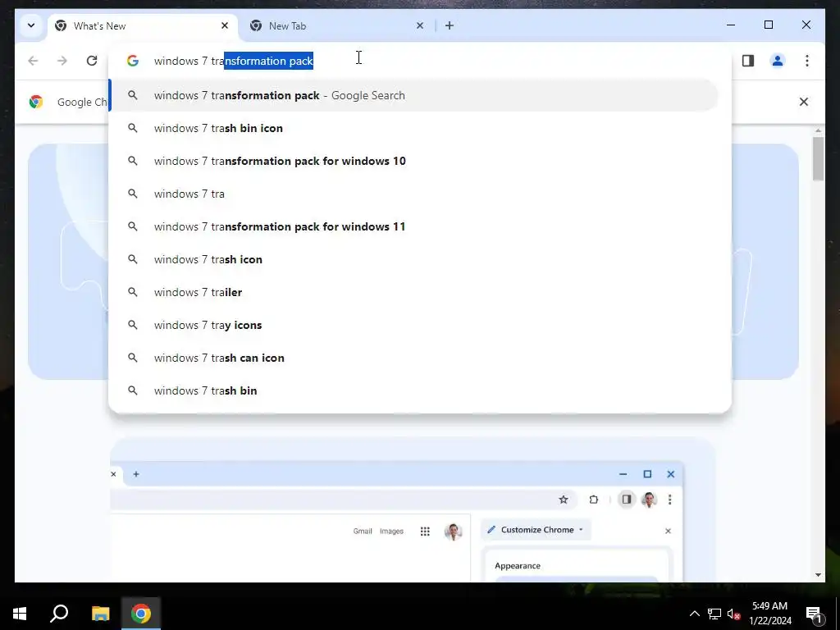Screen dimensions: 840x630
Task: Open the profile avatar icon
Action: click(x=778, y=61)
